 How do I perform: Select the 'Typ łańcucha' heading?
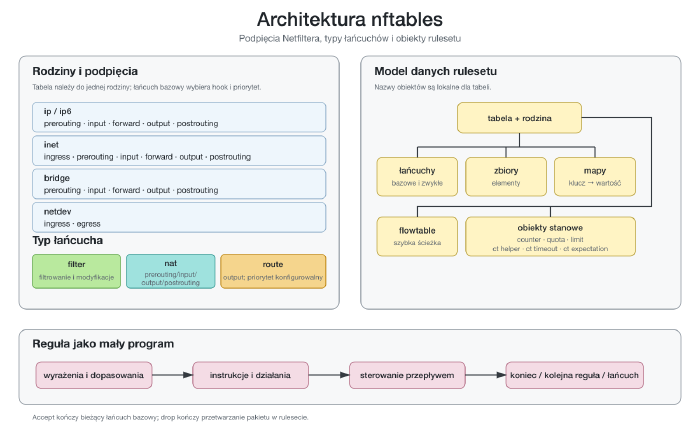tap(67, 240)
